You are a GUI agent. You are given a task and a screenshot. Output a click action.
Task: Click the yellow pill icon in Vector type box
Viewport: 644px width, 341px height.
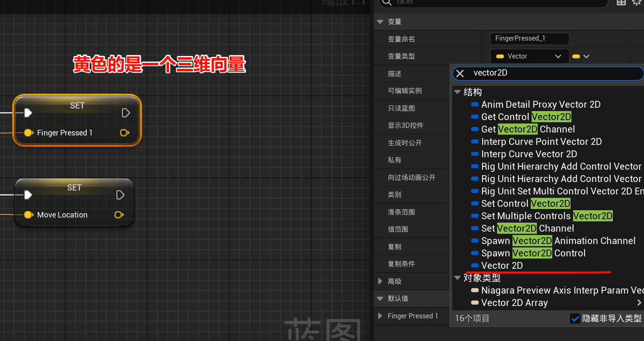(x=500, y=56)
